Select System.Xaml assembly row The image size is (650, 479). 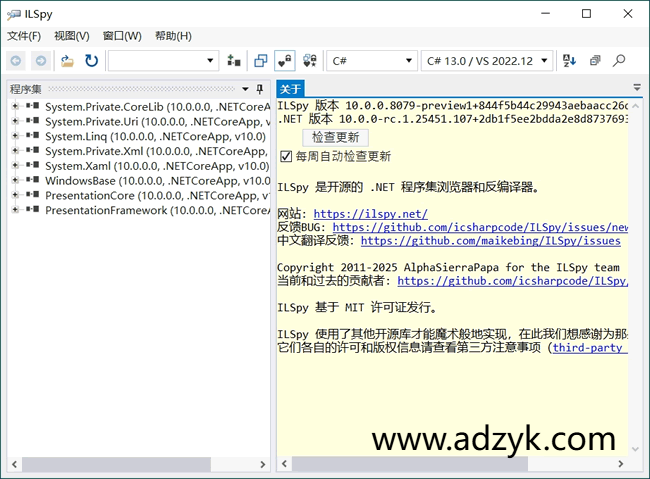157,166
